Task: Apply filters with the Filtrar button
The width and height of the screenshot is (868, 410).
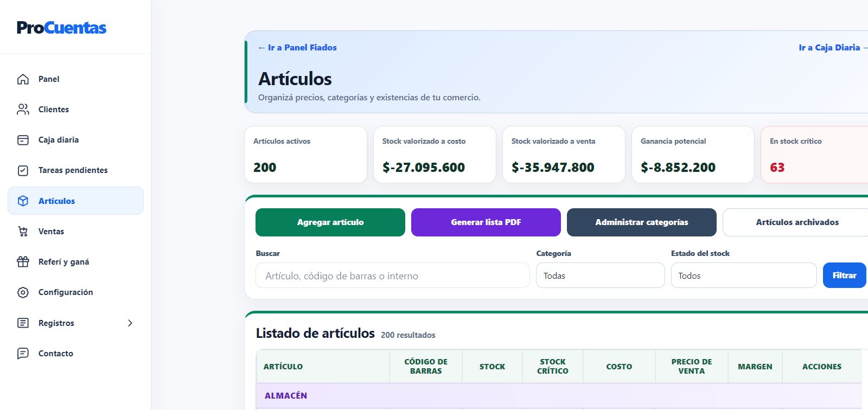Action: pyautogui.click(x=845, y=276)
